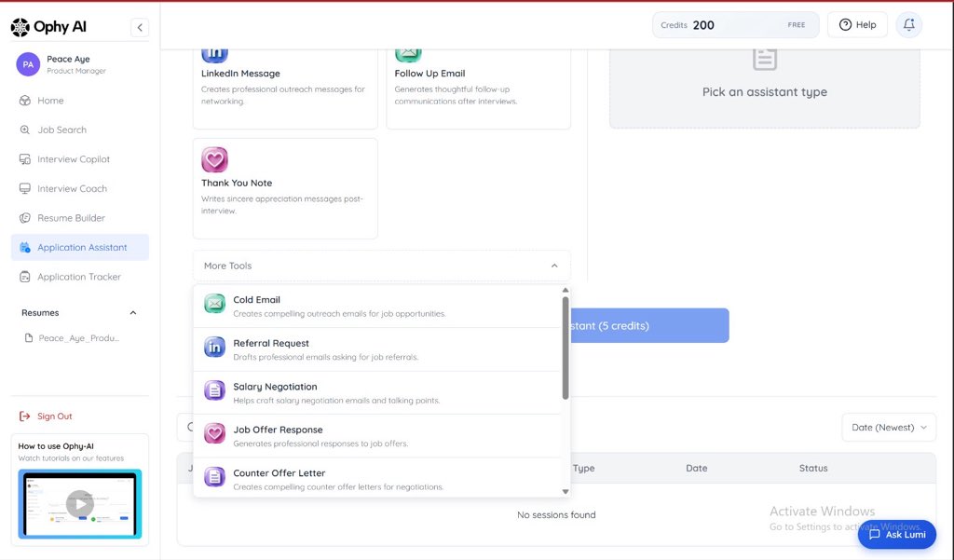This screenshot has height=560, width=954.
Task: Click the Salary Negotiation document icon
Action: click(x=214, y=390)
